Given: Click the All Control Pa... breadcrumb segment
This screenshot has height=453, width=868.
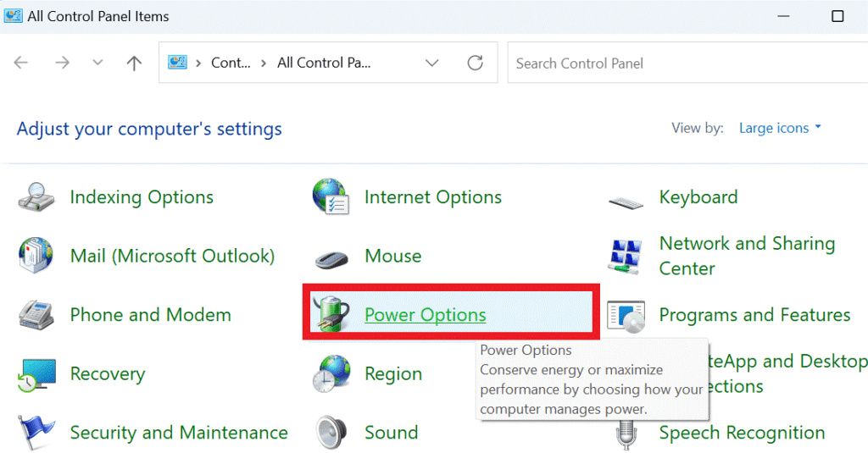Looking at the screenshot, I should pyautogui.click(x=324, y=63).
